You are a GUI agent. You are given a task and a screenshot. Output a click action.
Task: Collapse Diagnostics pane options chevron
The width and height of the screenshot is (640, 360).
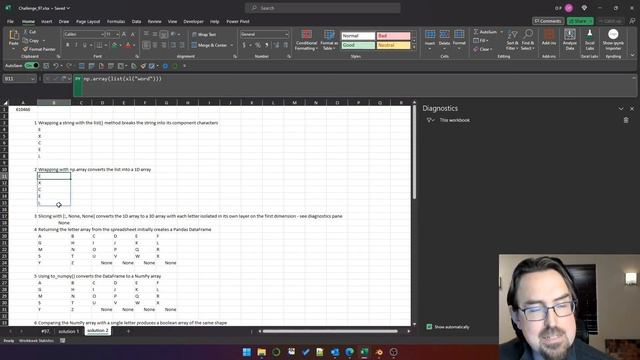(621, 109)
